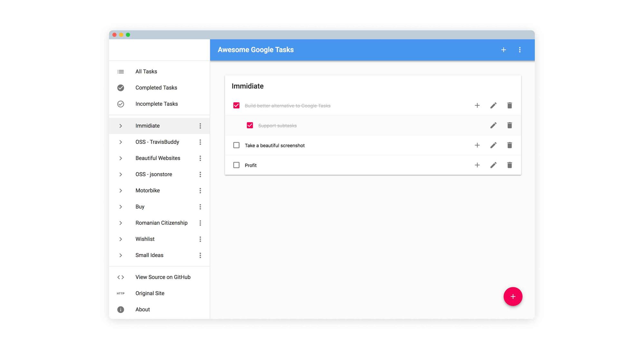Image resolution: width=644 pixels, height=350 pixels.
Task: Click the delete icon for Build better alternative
Action: (x=509, y=105)
